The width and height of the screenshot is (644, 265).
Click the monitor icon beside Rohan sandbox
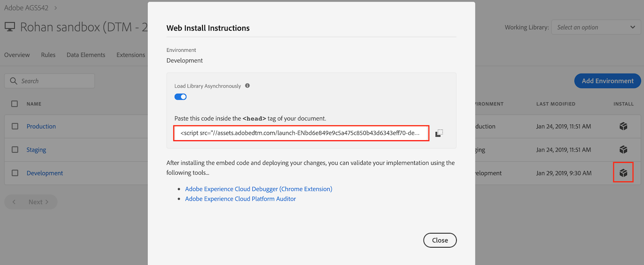click(10, 27)
